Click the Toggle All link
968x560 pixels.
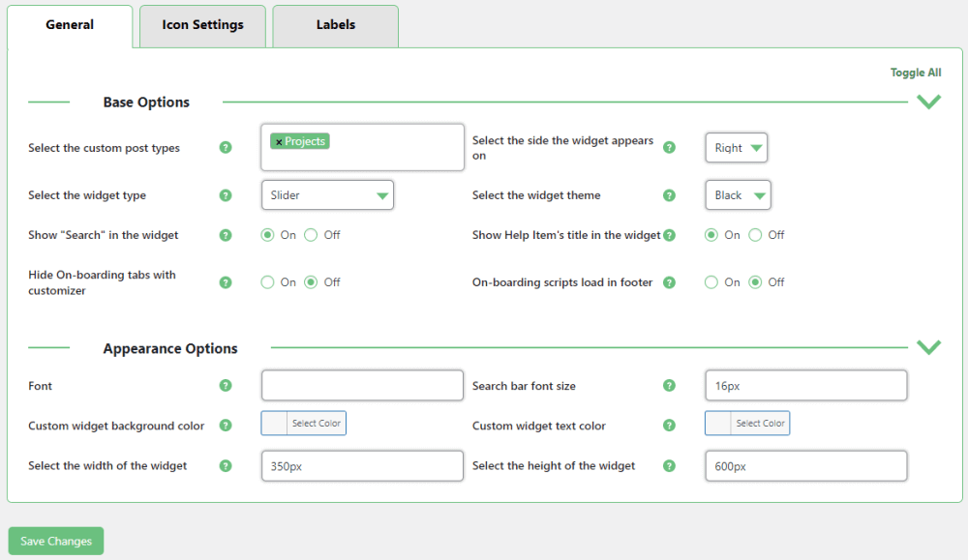point(915,73)
